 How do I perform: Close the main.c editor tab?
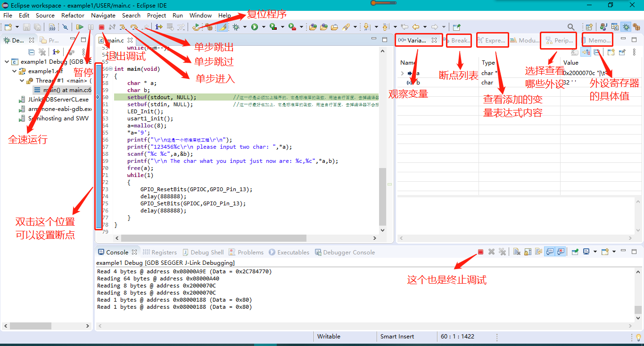(x=130, y=40)
